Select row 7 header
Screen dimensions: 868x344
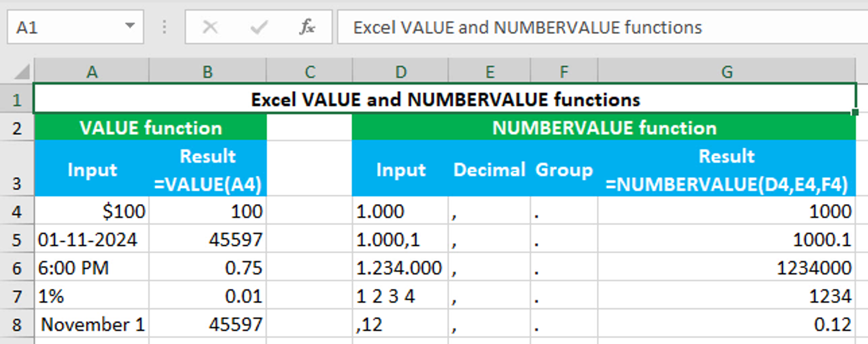pyautogui.click(x=17, y=296)
